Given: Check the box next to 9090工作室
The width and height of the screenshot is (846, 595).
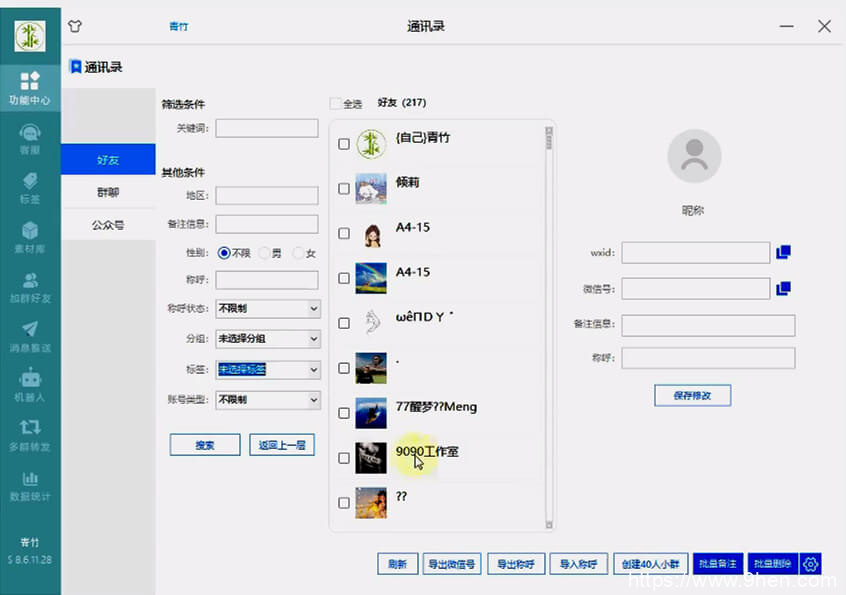Looking at the screenshot, I should coord(344,455).
